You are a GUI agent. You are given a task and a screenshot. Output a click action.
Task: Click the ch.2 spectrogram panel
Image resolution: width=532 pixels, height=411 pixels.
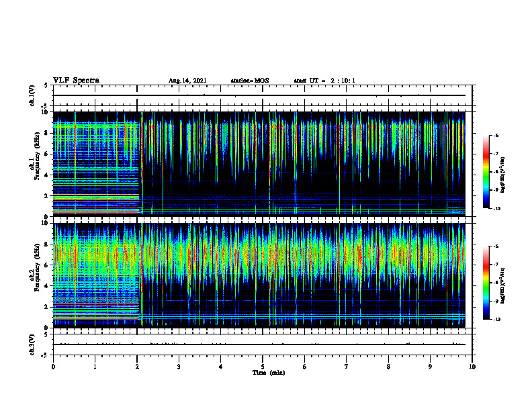click(x=259, y=275)
